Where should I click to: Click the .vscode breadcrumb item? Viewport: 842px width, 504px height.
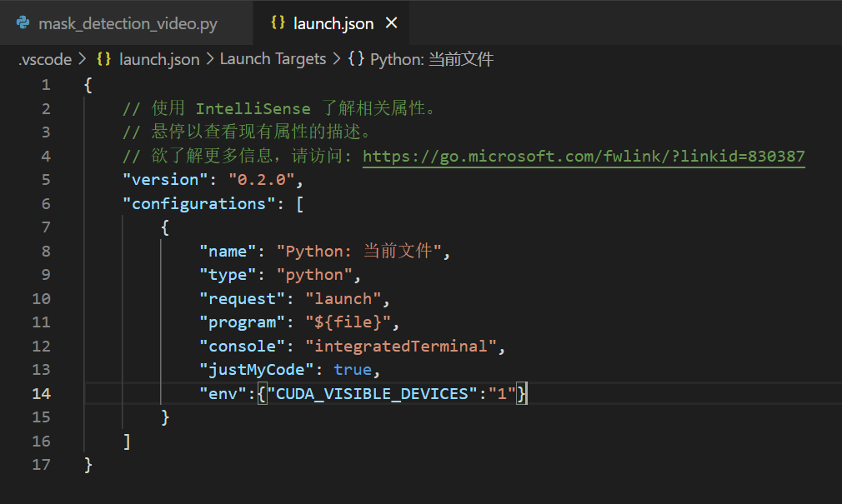44,58
